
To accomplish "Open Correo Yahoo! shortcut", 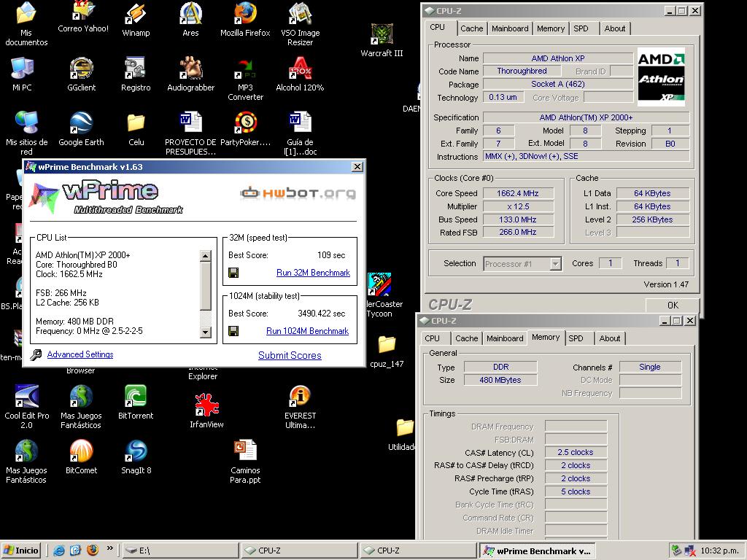I will (83, 17).
